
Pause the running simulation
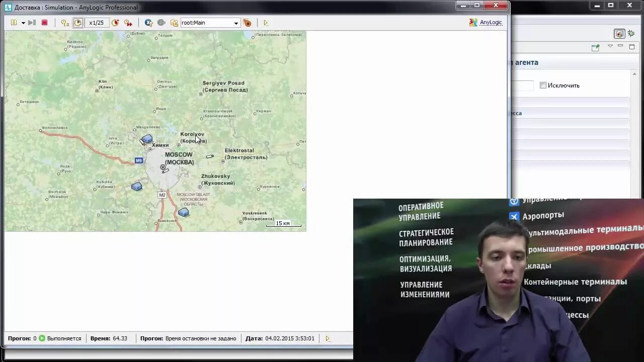14,23
